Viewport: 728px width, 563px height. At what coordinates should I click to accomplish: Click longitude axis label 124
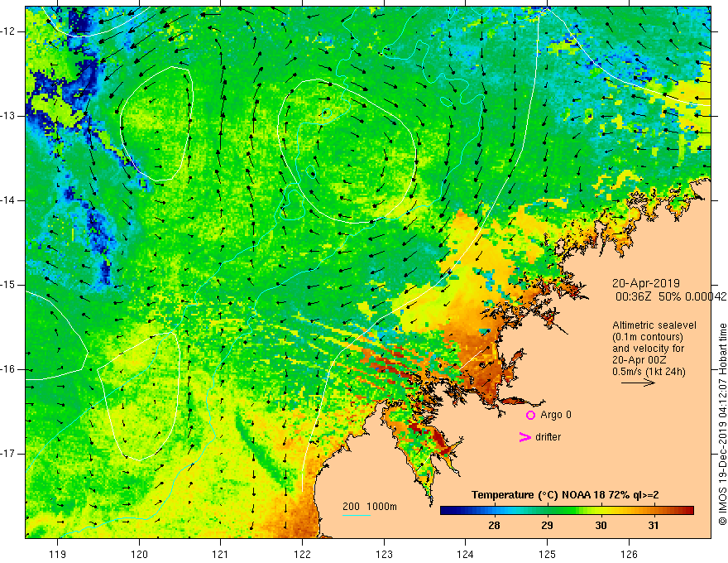(x=465, y=554)
